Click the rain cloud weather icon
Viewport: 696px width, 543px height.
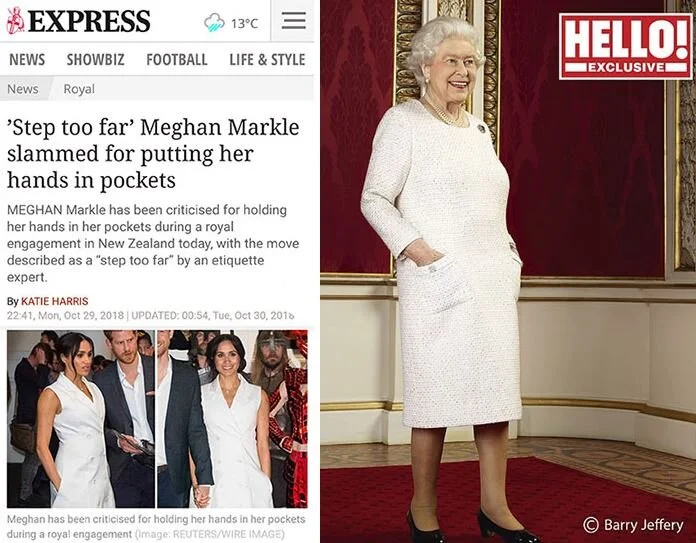click(214, 22)
